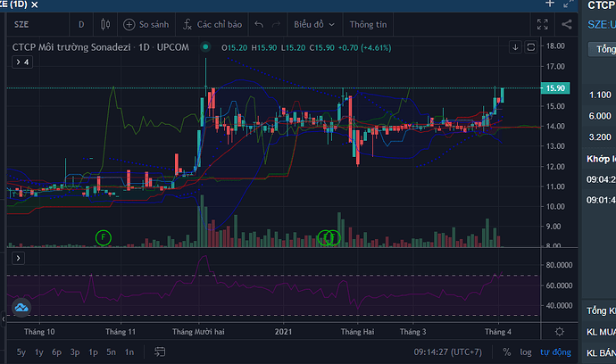The width and height of the screenshot is (616, 364).
Task: Click the green market status dot
Action: pos(205,47)
